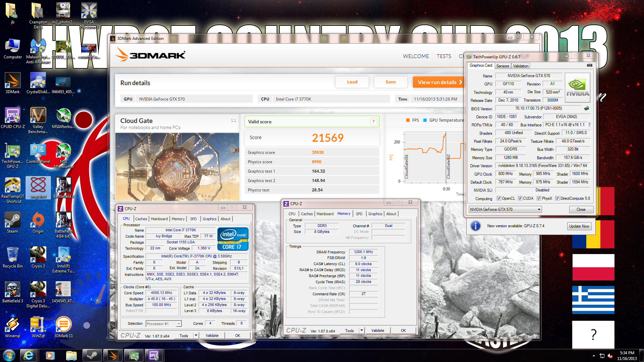Launch MSI Afterburner desktop shortcut

click(64, 155)
